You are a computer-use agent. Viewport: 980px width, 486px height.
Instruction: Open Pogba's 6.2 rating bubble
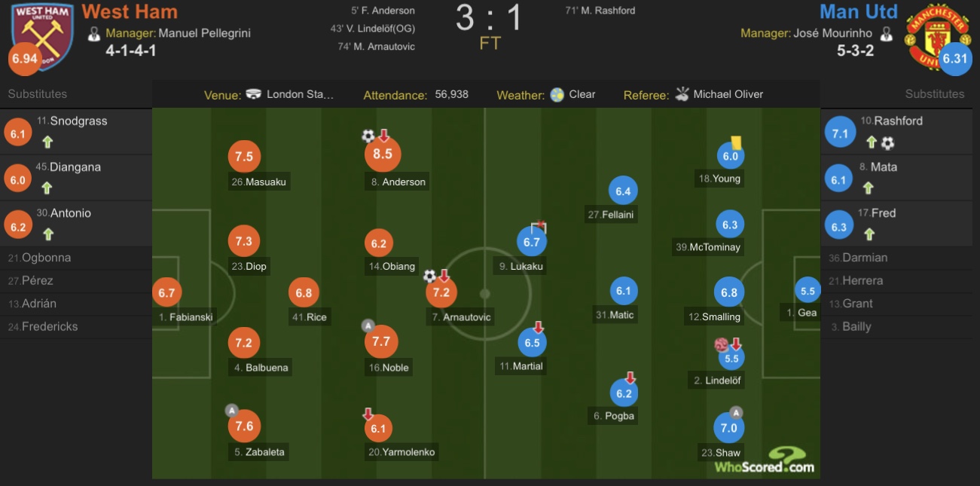(x=624, y=393)
